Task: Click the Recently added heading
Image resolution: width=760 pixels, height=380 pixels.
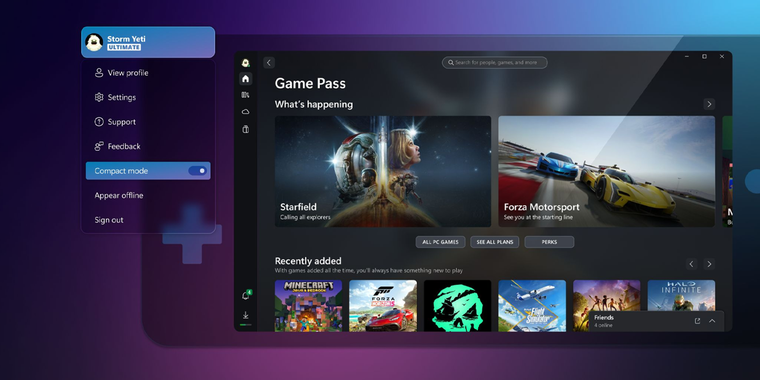Action: [x=308, y=261]
